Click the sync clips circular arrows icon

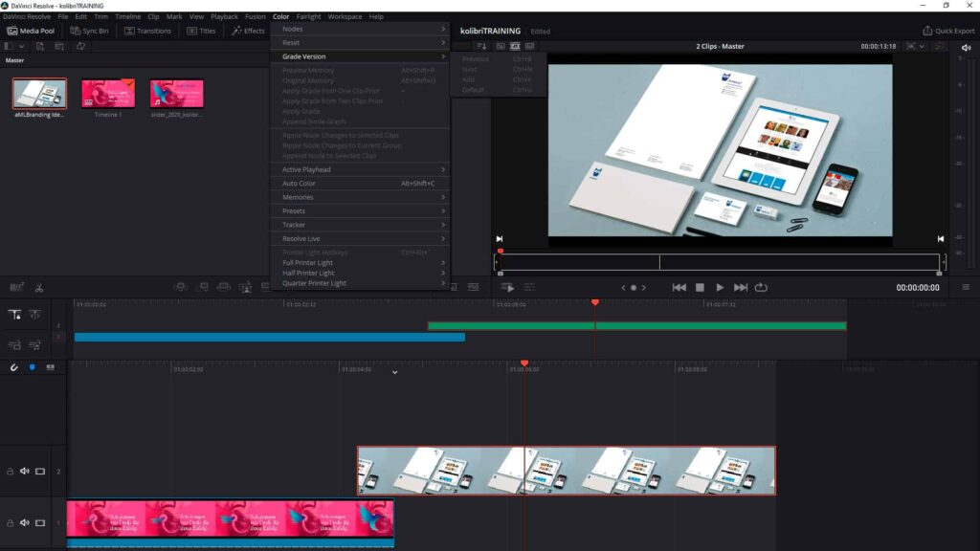[x=80, y=46]
